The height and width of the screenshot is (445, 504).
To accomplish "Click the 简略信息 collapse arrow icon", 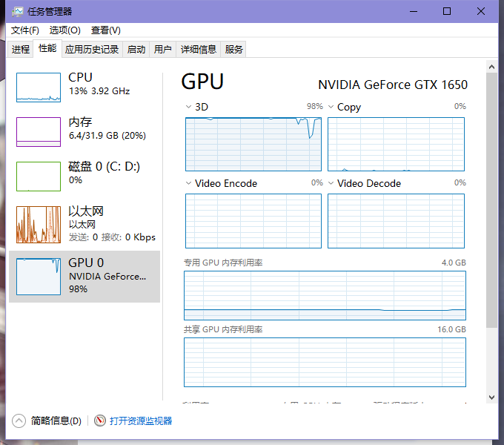I will [19, 421].
